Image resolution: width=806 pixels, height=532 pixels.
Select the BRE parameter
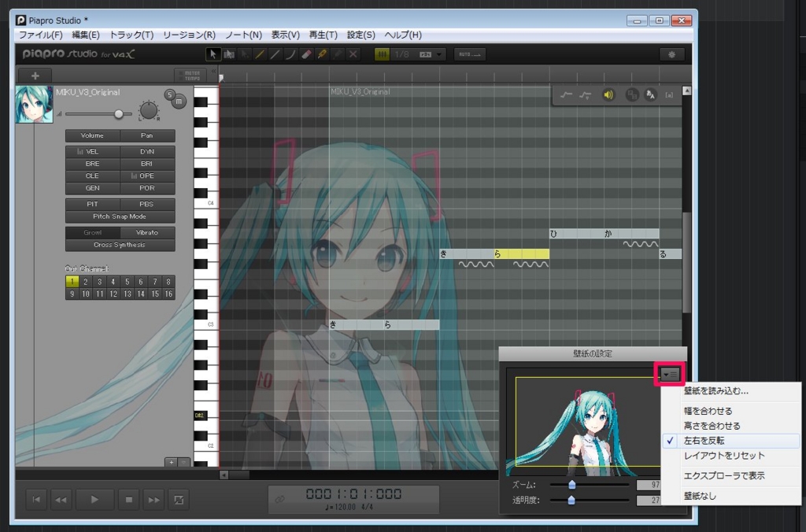pos(93,164)
